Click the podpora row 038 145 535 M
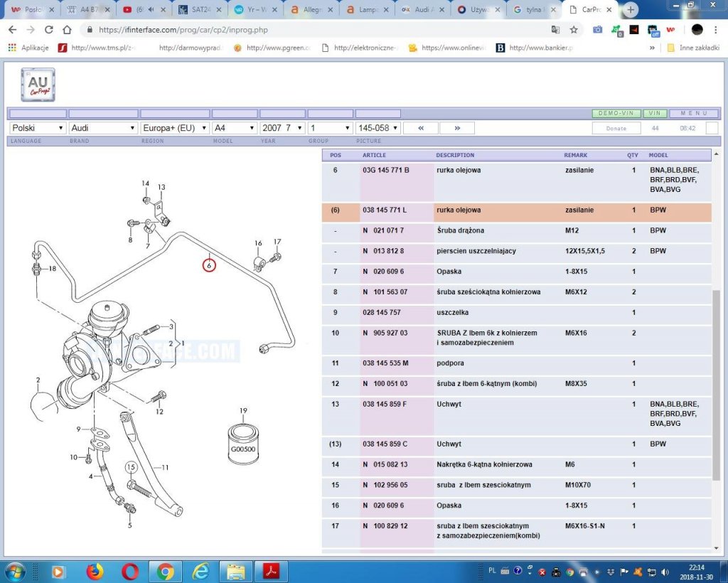 [x=516, y=365]
